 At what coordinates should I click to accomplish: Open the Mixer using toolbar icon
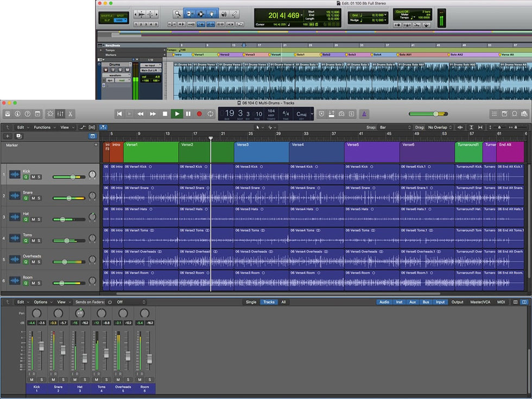point(60,114)
